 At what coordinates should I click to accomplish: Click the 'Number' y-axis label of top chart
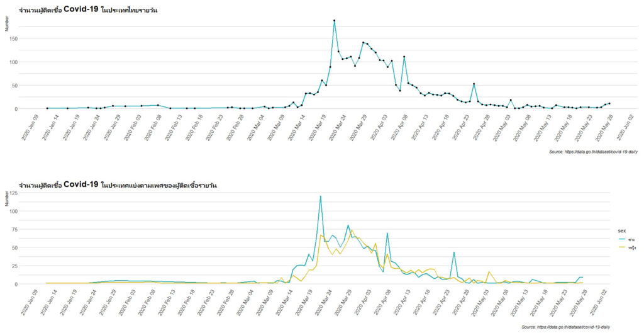point(7,25)
